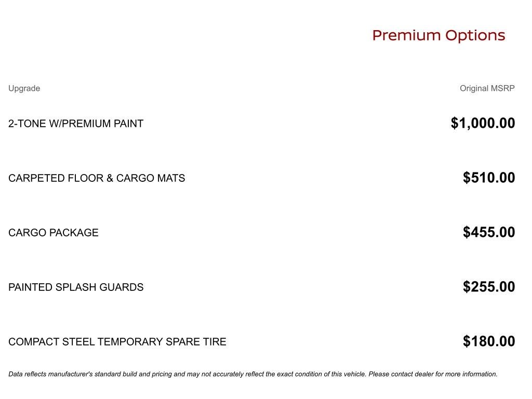Click the CARGO PACKAGE upgrade name
The height and width of the screenshot is (399, 532).
tap(54, 233)
